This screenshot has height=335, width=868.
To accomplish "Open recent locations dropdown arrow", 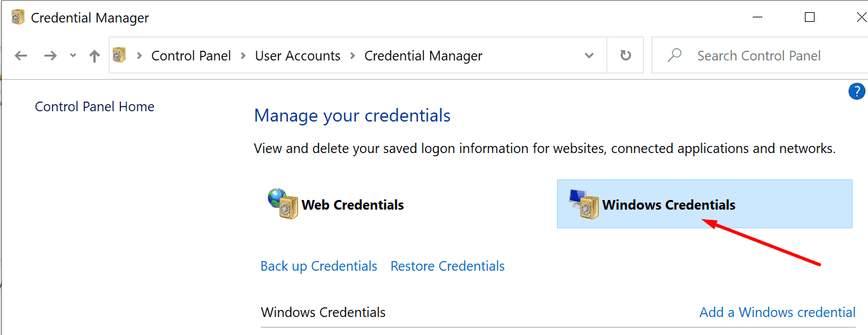I will [73, 56].
